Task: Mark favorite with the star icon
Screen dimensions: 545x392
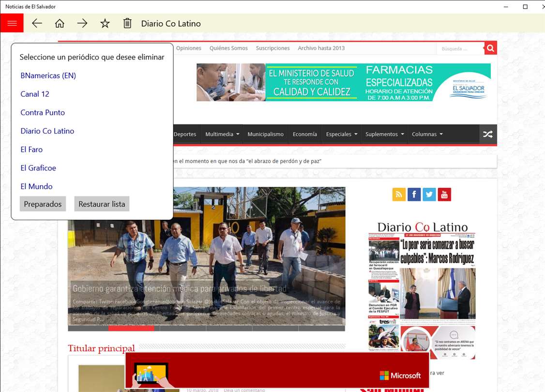Action: pos(105,23)
